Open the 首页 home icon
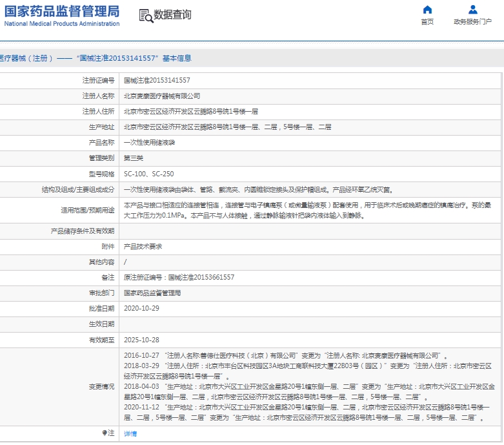This screenshot has width=504, height=445. 427,10
